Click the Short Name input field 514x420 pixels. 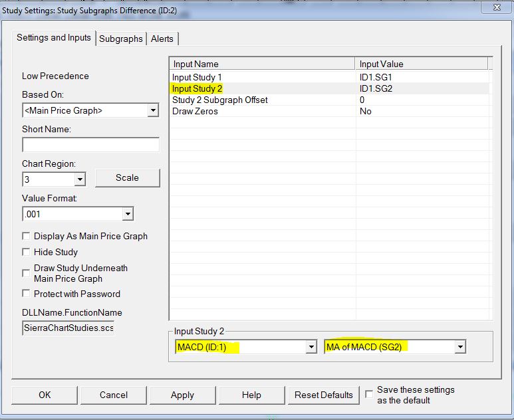91,145
